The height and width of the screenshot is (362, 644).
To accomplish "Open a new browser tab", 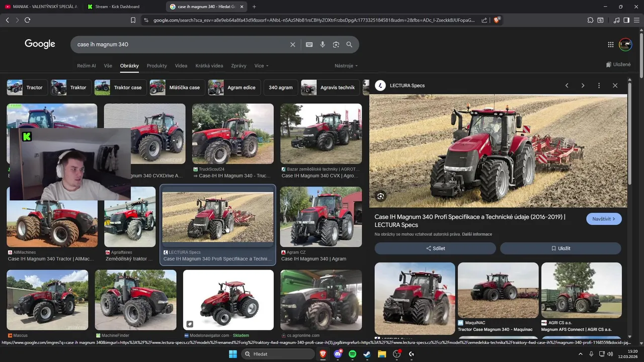I will coord(254,7).
